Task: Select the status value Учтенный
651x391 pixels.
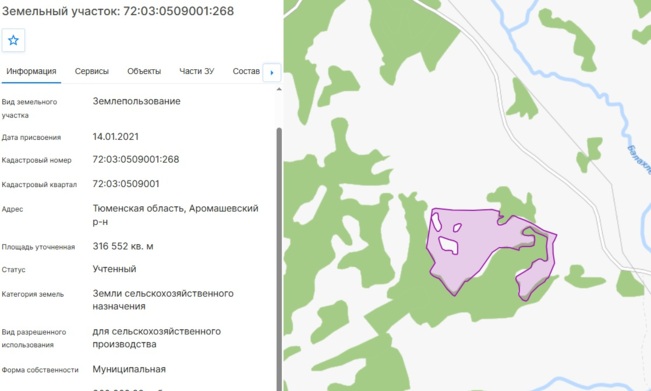Action: coord(114,269)
